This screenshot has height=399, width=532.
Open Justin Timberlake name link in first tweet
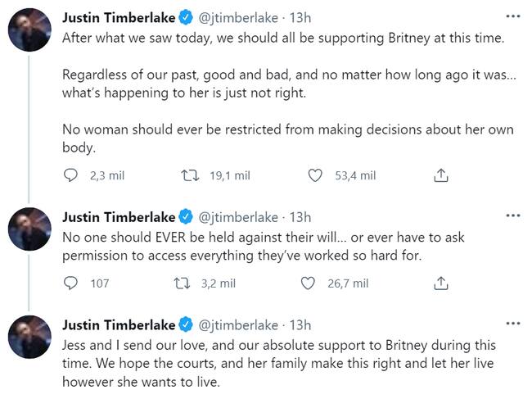119,17
